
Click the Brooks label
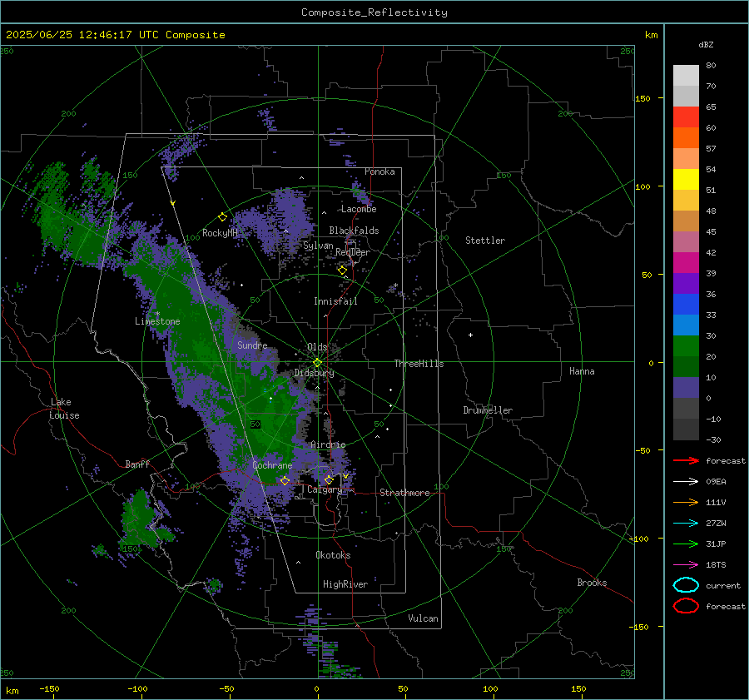[592, 583]
